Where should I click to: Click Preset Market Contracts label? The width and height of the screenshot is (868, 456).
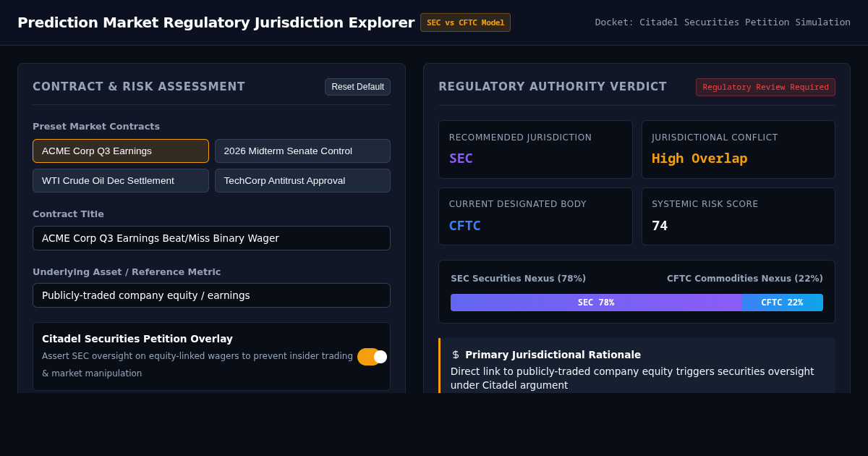pos(96,126)
